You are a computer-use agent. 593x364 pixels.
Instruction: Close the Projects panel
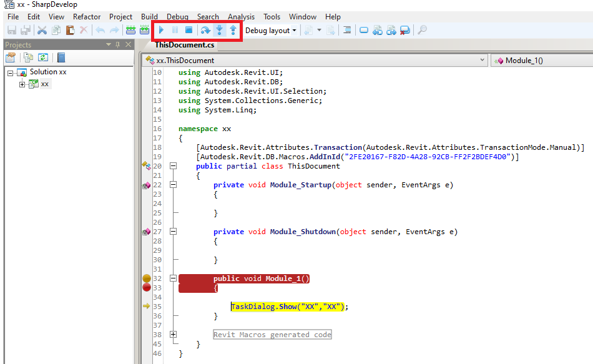[x=128, y=44]
